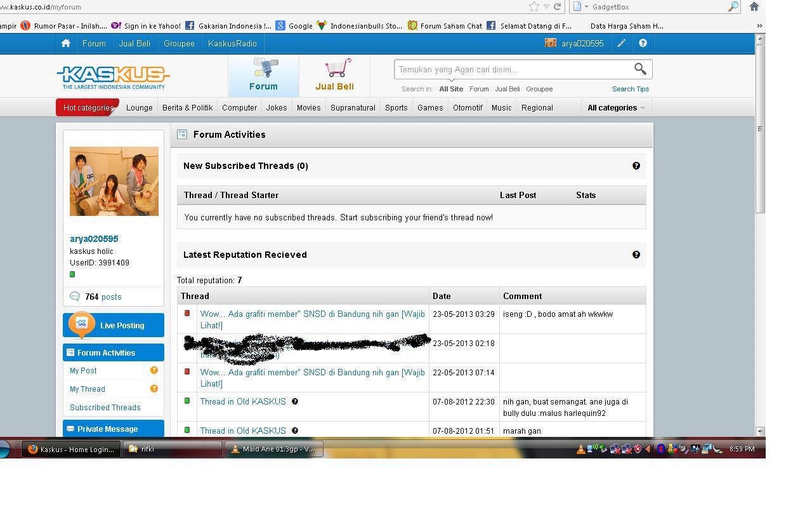
Task: Click help icon beside Thread in Old KASKUS 22:30
Action: point(294,401)
